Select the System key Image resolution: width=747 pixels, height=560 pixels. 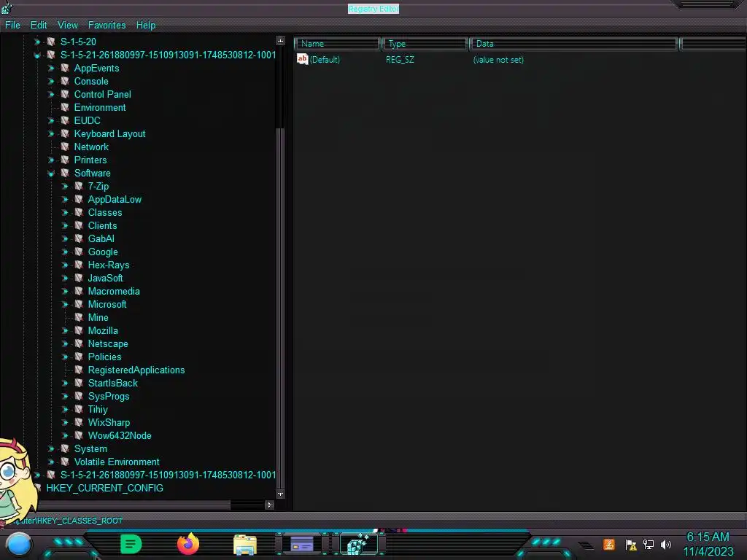[x=90, y=448]
